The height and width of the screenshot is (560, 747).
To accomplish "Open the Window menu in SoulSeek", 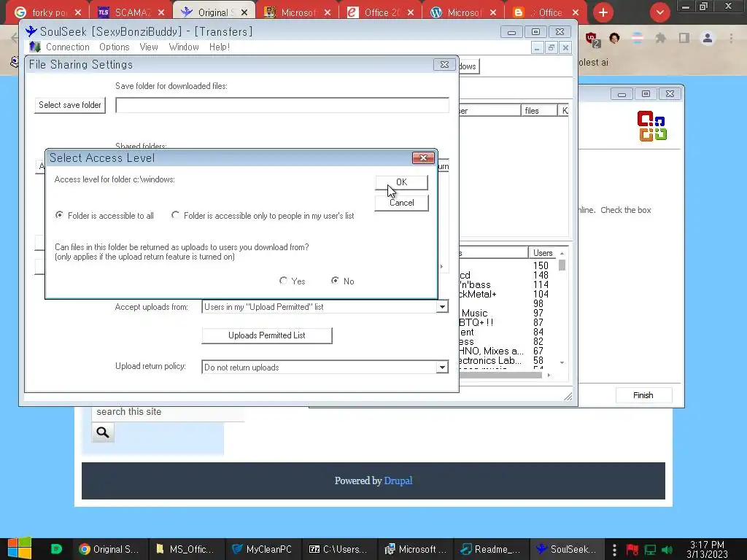I will pyautogui.click(x=184, y=47).
